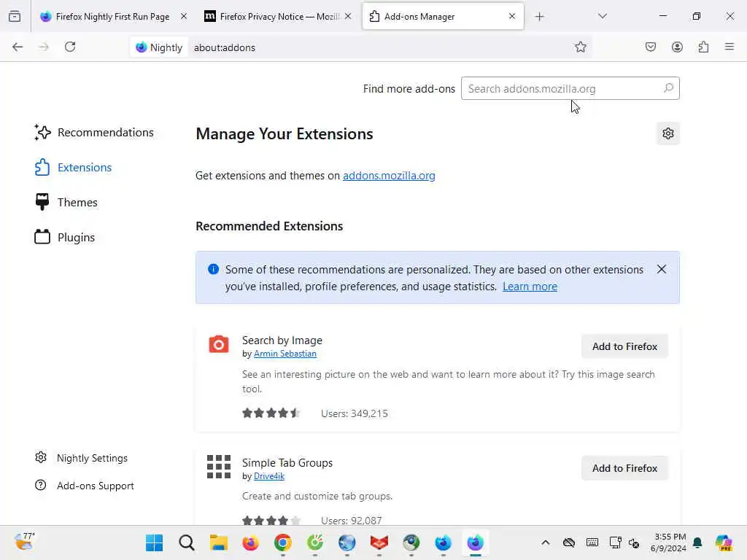
Task: Open Firefox Nightly taskbar icon
Action: 475,542
